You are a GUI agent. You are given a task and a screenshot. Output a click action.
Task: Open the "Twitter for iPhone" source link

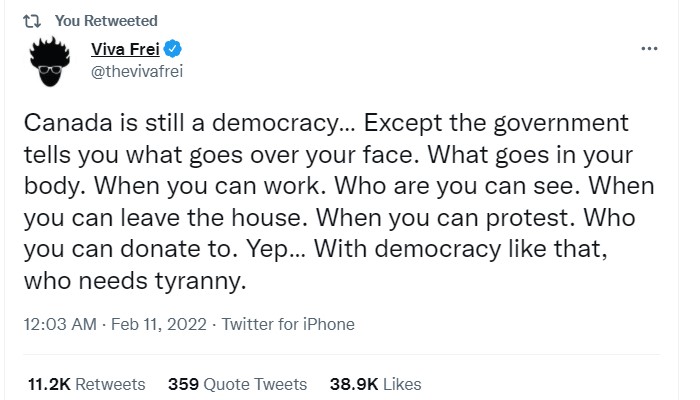[x=287, y=324]
